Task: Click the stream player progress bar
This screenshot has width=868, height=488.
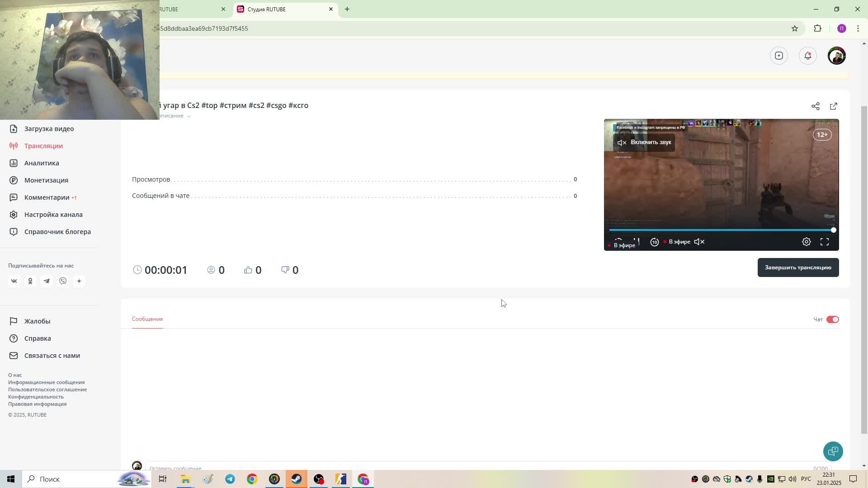Action: pyautogui.click(x=721, y=230)
